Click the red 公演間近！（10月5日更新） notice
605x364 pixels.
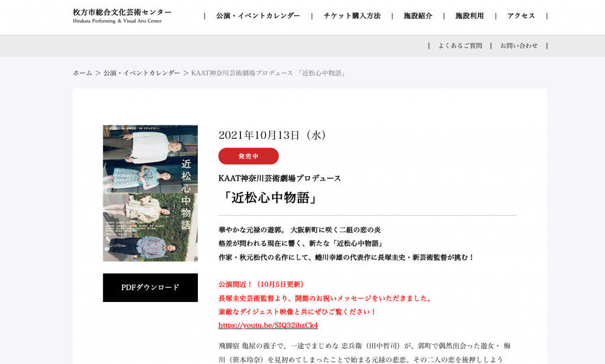[261, 284]
